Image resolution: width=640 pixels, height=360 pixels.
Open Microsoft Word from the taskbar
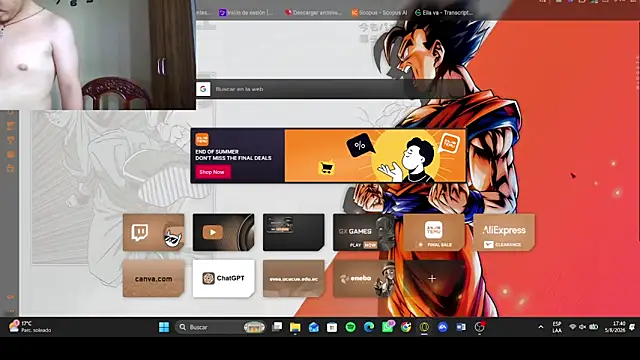[461, 327]
